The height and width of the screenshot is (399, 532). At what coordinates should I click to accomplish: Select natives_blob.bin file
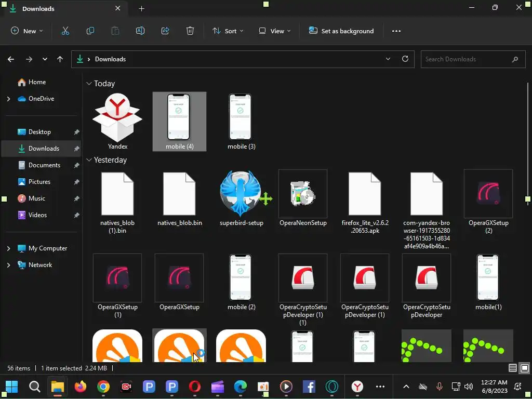(179, 198)
